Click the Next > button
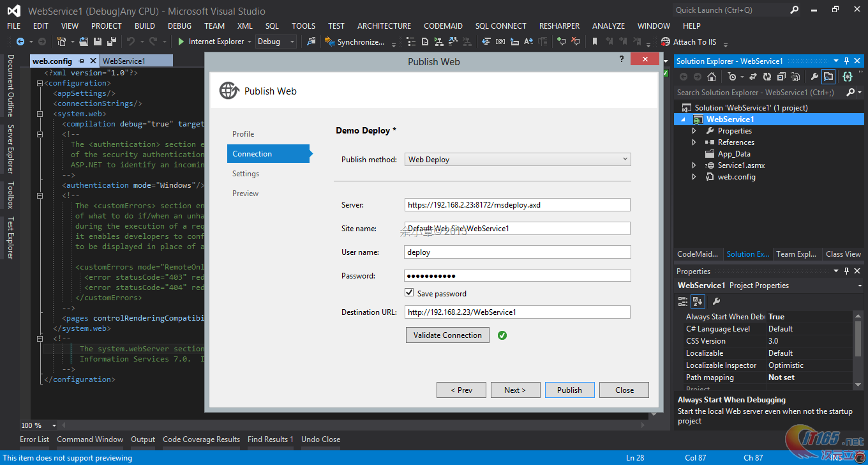Image resolution: width=868 pixels, height=465 pixels. click(x=514, y=390)
